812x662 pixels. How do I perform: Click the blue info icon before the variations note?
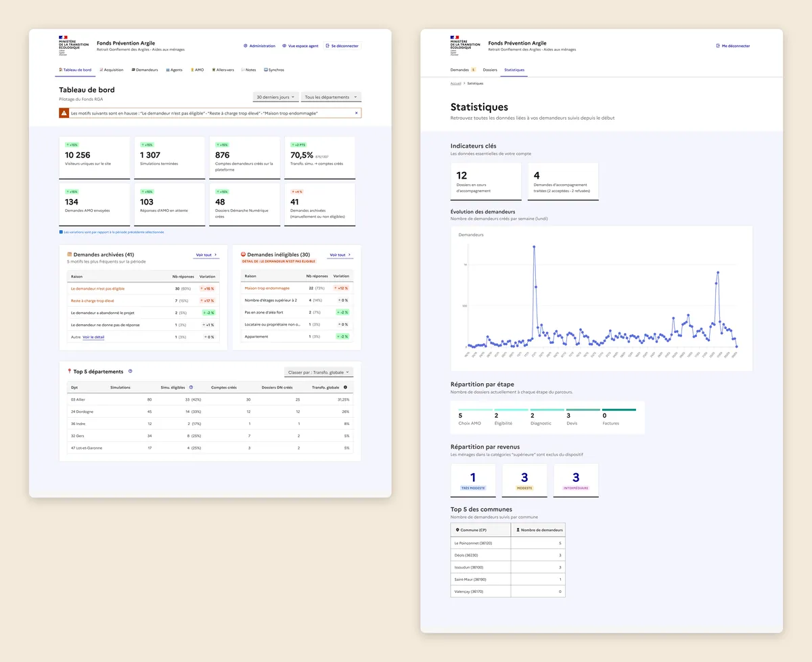point(61,232)
